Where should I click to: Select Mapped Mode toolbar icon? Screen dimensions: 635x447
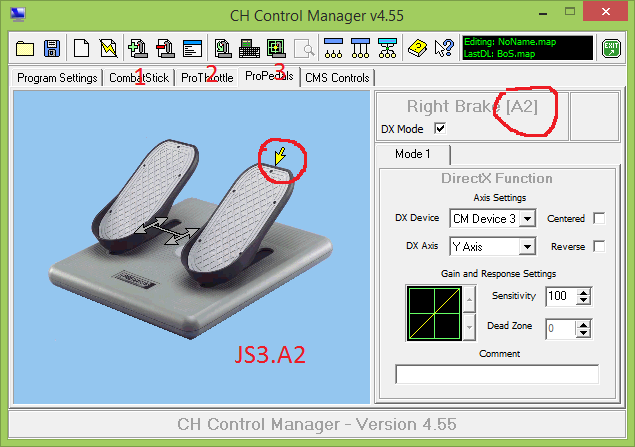coord(360,48)
